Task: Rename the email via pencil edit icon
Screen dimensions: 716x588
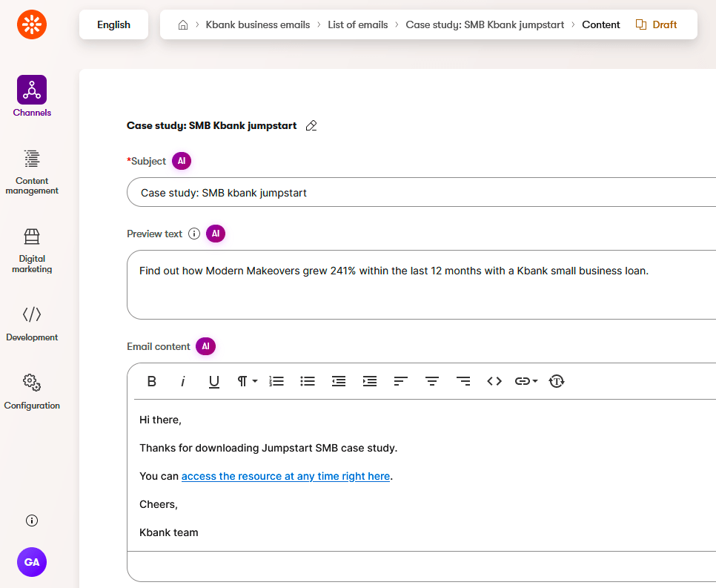Action: (311, 125)
